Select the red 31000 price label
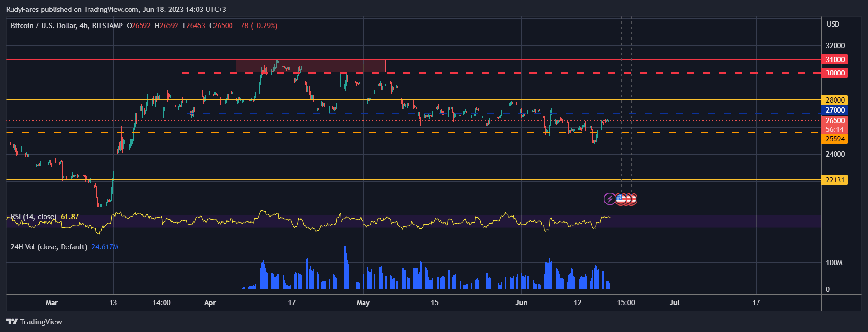 click(835, 60)
